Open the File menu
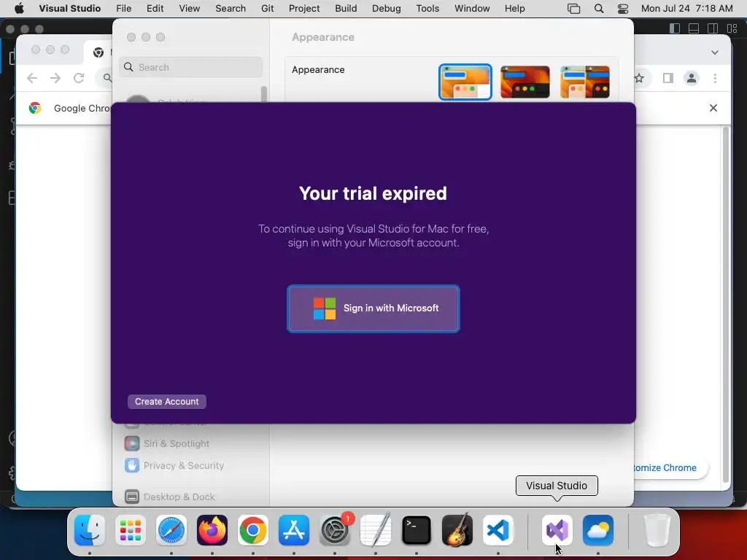 tap(124, 8)
